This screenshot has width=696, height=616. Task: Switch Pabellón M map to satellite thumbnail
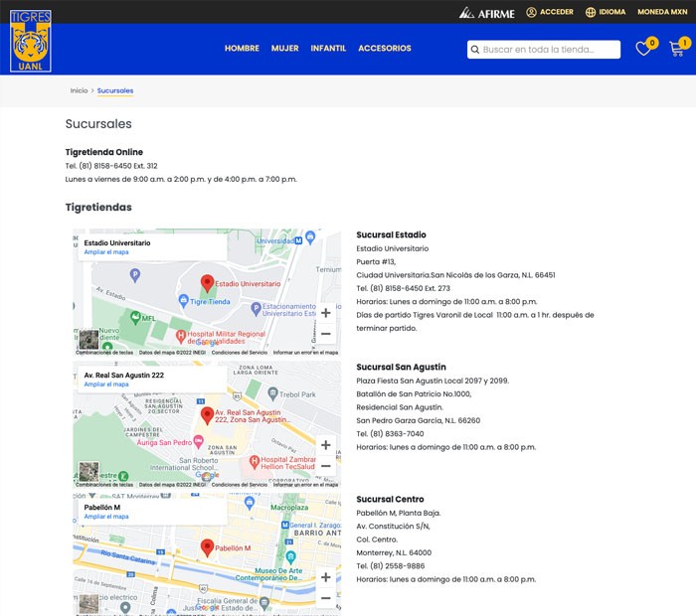click(x=88, y=604)
